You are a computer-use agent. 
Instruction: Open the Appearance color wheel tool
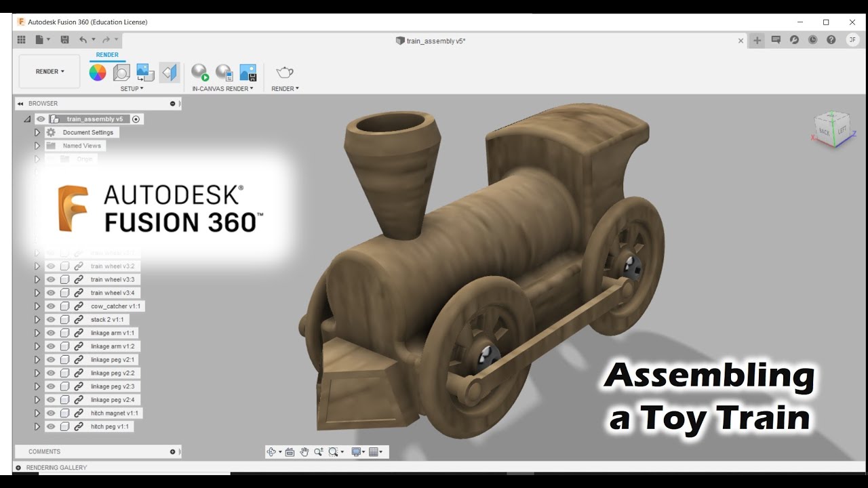click(98, 73)
